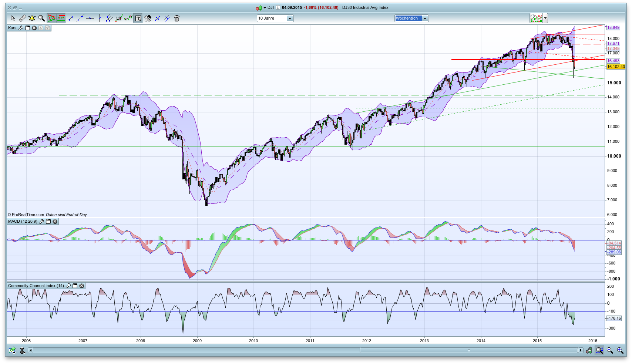Toggle the pattern detection tool
Image resolution: width=632 pixels, height=364 pixels.
(x=51, y=18)
